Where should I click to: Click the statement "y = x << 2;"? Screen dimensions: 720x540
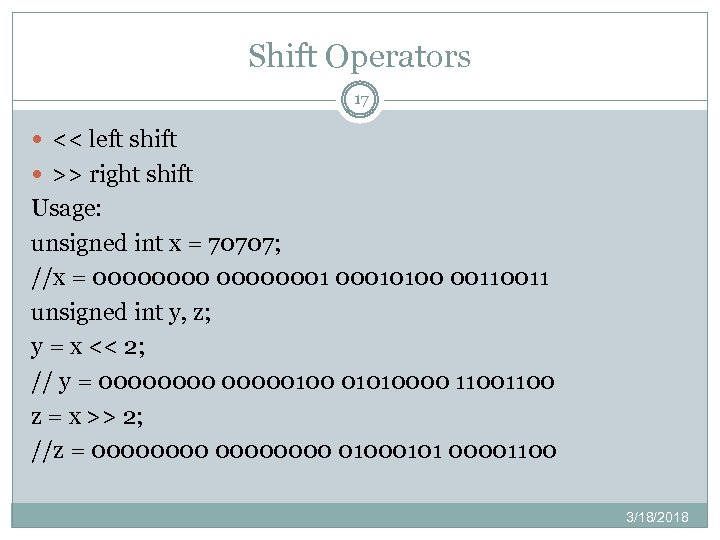[x=89, y=346]
